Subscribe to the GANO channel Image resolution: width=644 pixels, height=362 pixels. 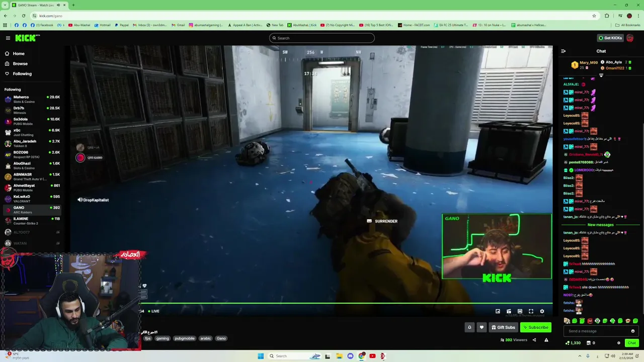[535, 327]
